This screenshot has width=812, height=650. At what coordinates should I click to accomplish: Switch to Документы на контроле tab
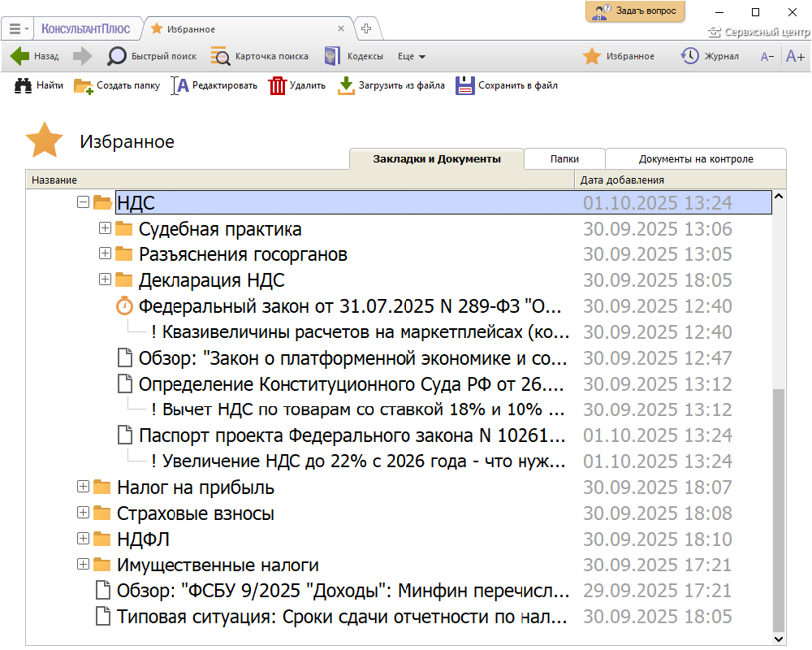tap(696, 159)
